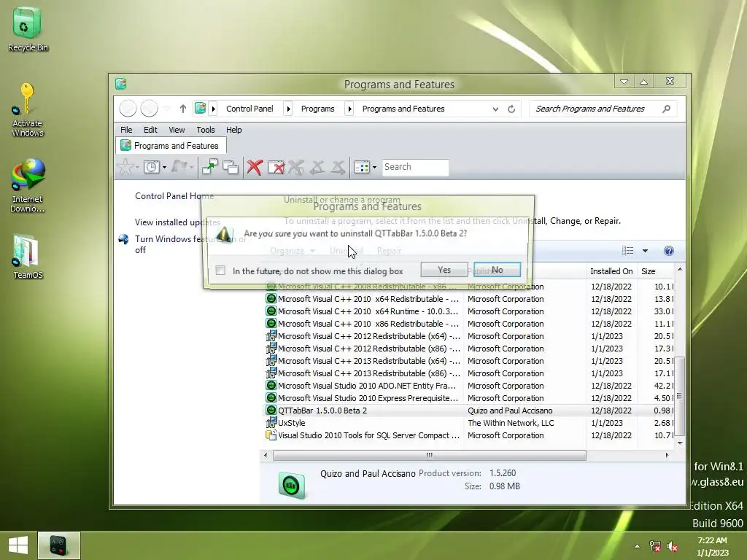Open the Recycle Bin desktop icon
Image resolution: width=747 pixels, height=560 pixels.
[27, 28]
